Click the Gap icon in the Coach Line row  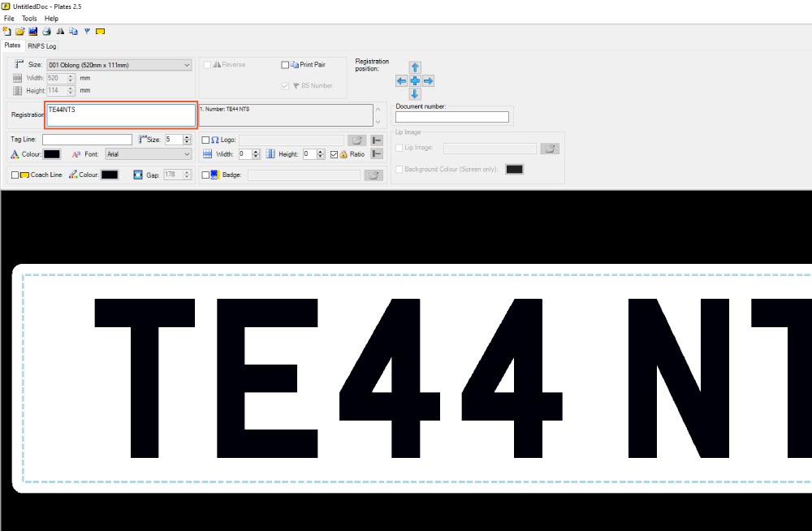coord(138,175)
